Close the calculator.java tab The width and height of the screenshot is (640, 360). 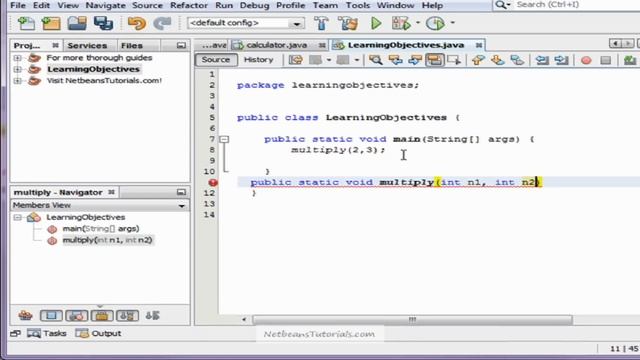[x=322, y=45]
